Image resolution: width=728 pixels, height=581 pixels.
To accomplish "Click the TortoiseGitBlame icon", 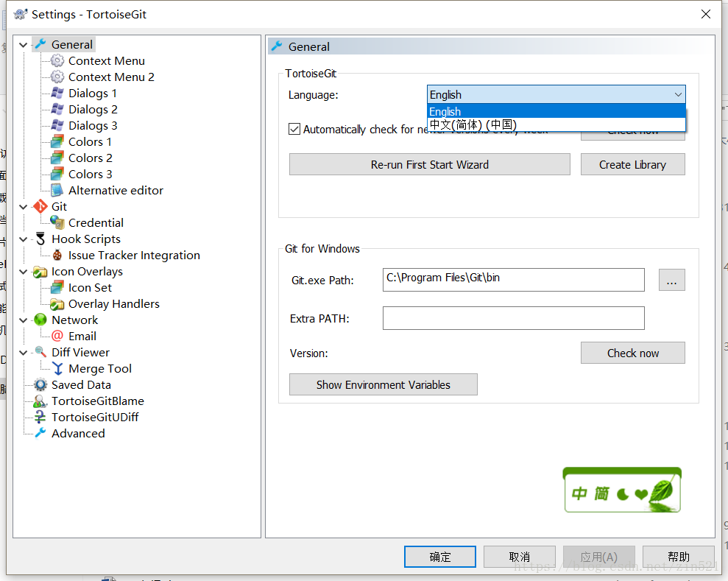I will [40, 401].
